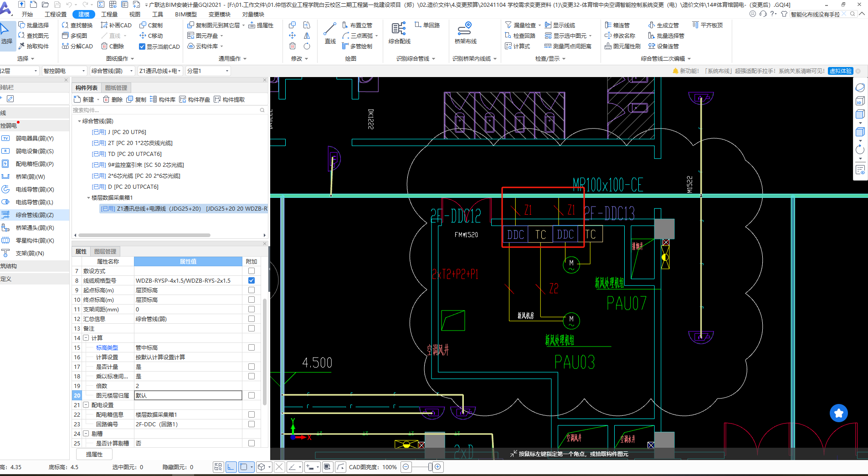
Task: Choose 补画CAD tool
Action: point(116,25)
